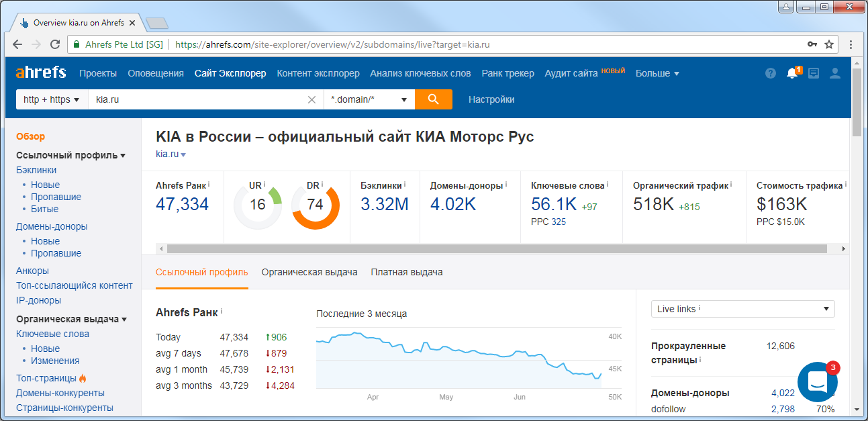Switch to the Ссылочный профиль tab

[202, 272]
